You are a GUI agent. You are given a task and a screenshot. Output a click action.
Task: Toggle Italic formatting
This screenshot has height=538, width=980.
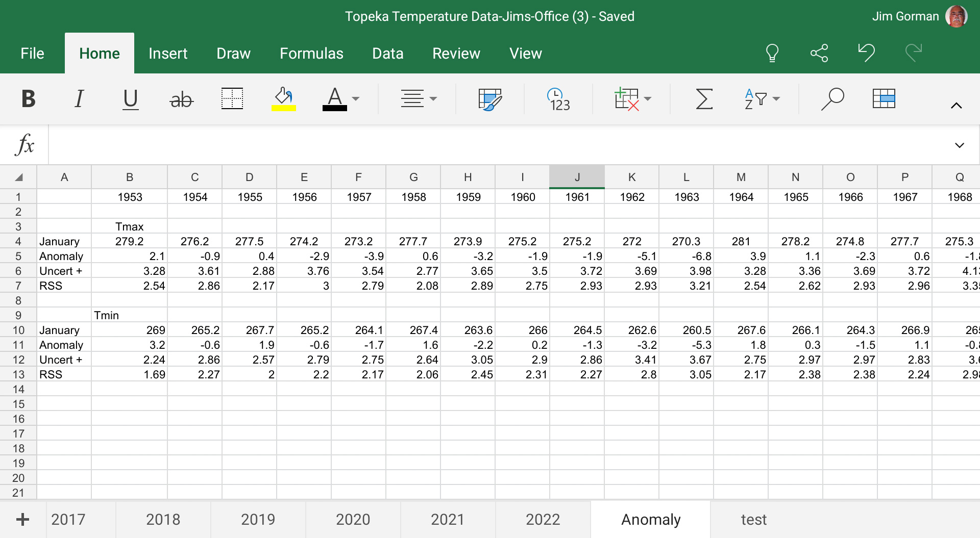(79, 99)
